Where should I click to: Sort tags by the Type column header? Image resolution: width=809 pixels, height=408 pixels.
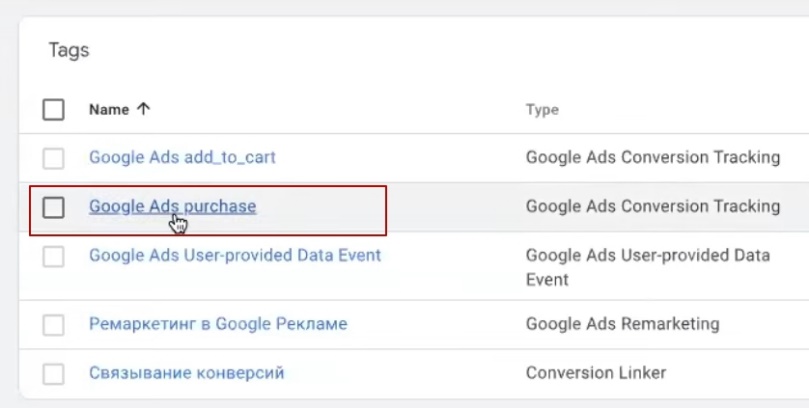coord(542,110)
